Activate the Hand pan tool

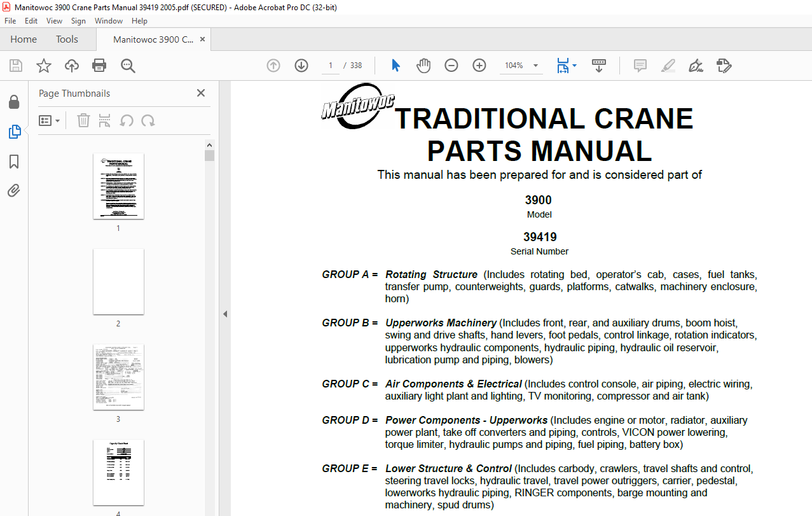pos(423,66)
